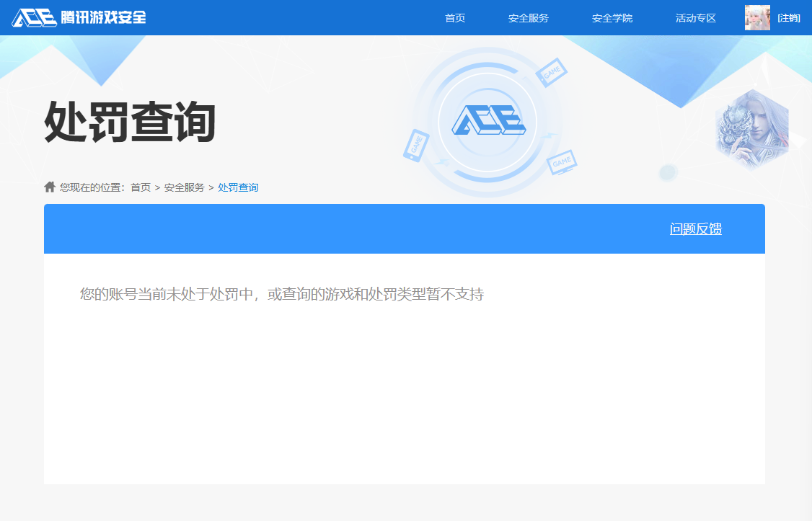Click the 腾讯游戏安全 title text
Screen dimensions: 812x521
104,17
